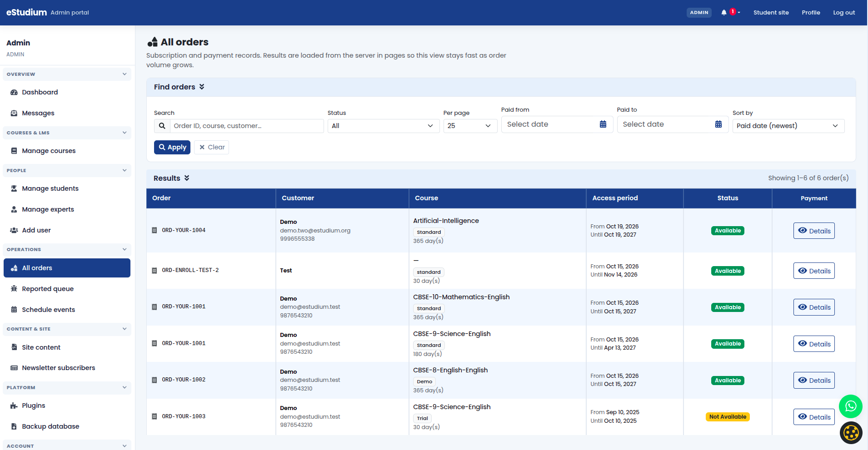Collapse the Courses & LMS section

[67, 133]
